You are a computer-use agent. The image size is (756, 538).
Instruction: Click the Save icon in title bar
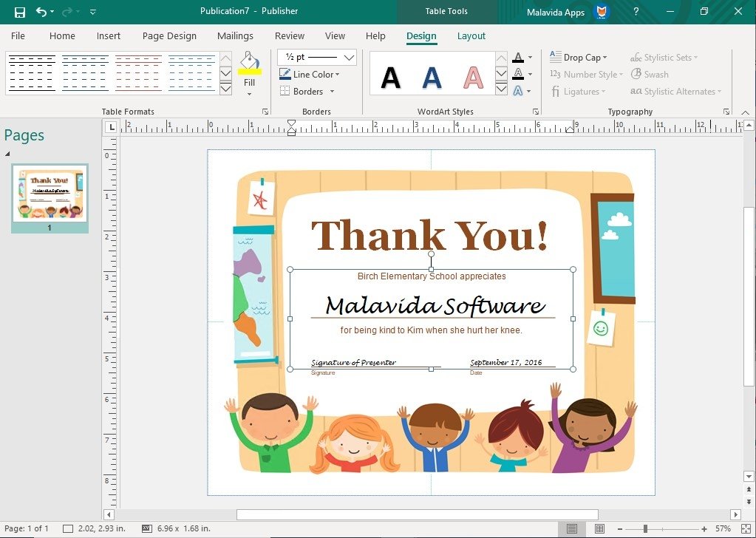19,12
